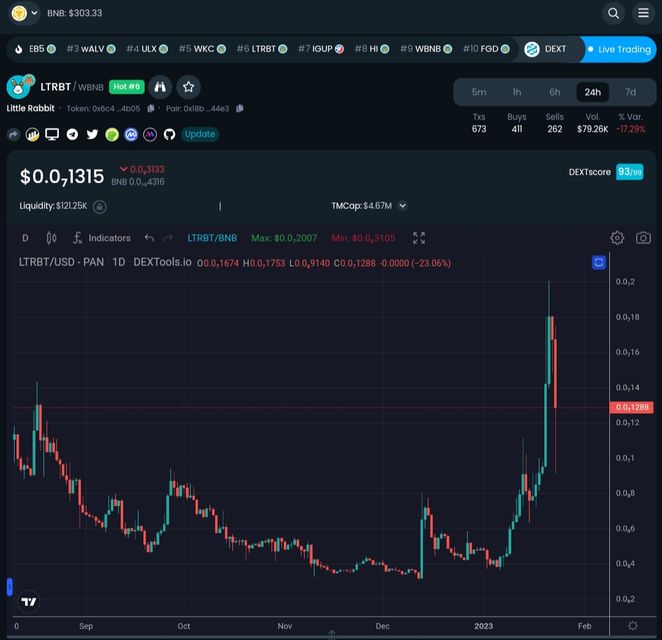Click the Little Rabbit token logo
This screenshot has height=640, width=662.
pos(19,87)
